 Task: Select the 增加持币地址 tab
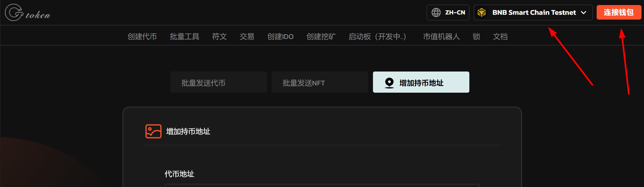click(421, 82)
